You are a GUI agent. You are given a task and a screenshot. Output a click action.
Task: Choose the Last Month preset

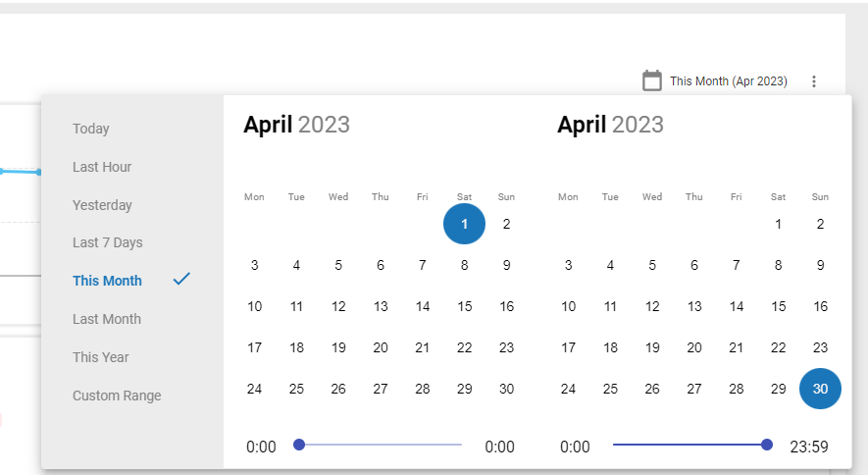(107, 319)
